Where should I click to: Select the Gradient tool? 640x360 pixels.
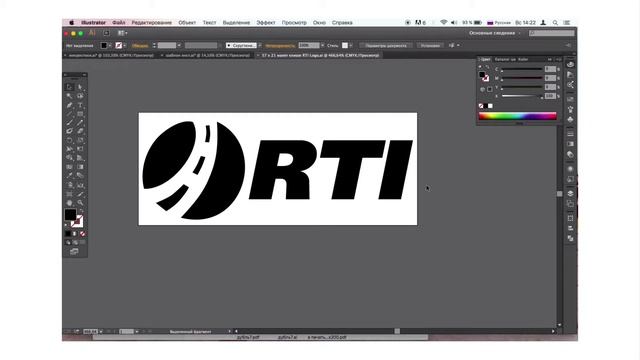click(80, 167)
